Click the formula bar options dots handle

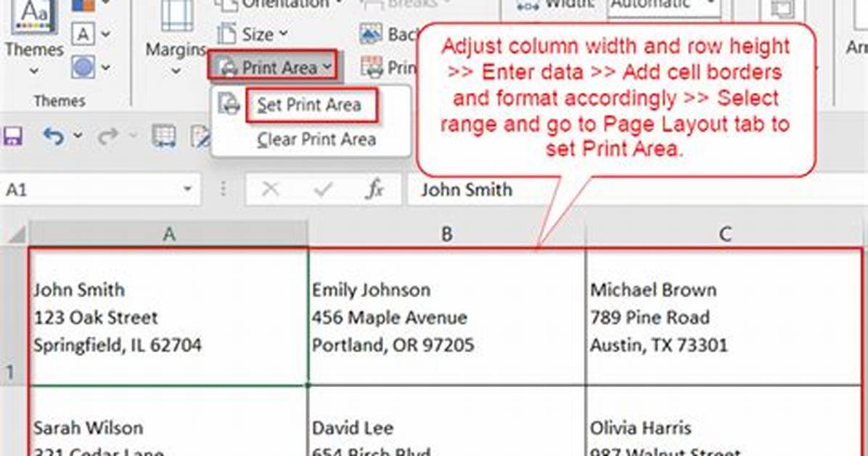(223, 190)
